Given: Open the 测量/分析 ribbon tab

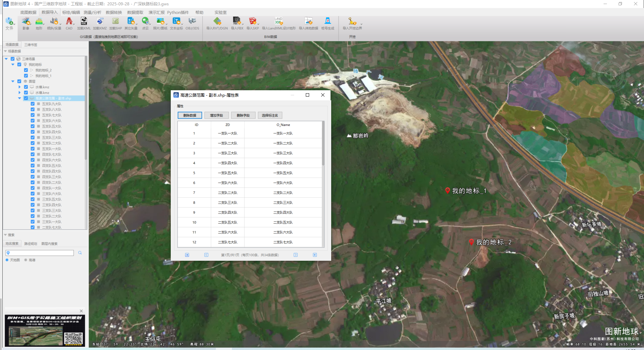Looking at the screenshot, I should point(92,12).
